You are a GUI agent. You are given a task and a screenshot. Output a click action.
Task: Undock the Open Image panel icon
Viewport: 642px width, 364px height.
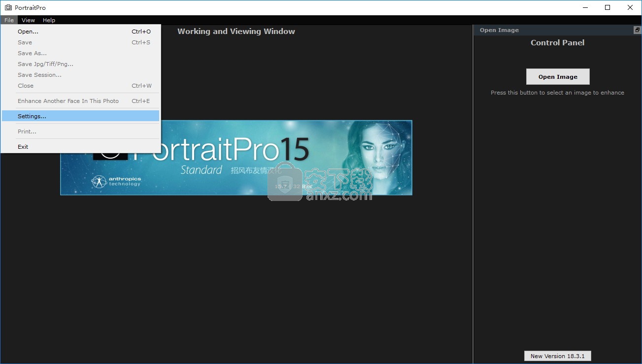click(x=637, y=30)
